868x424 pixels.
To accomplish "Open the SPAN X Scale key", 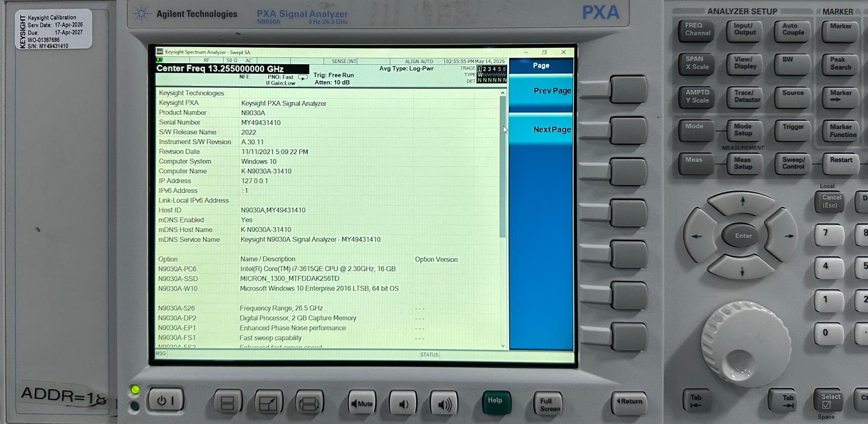I will [697, 64].
